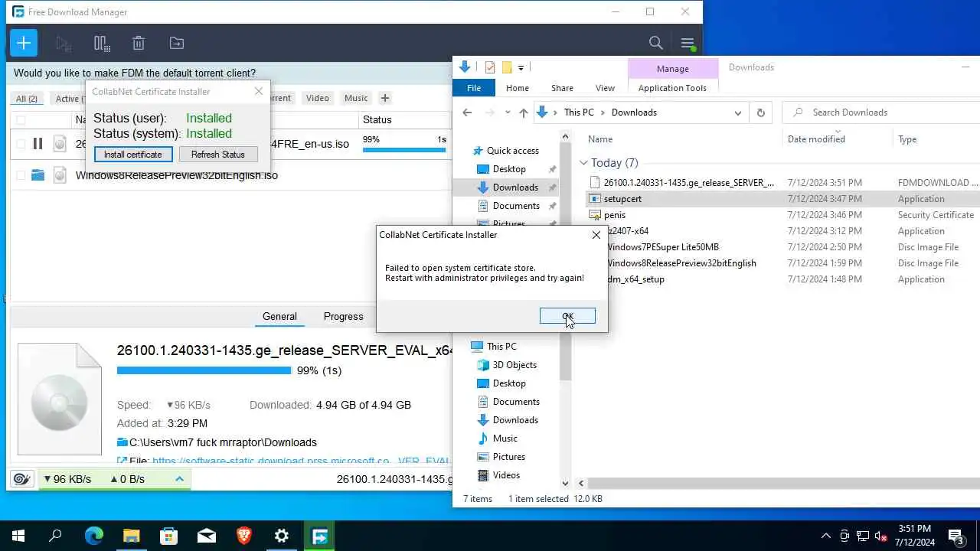Screen dimensions: 980x551
Task: Refresh the Downloads folder view
Action: click(x=760, y=112)
